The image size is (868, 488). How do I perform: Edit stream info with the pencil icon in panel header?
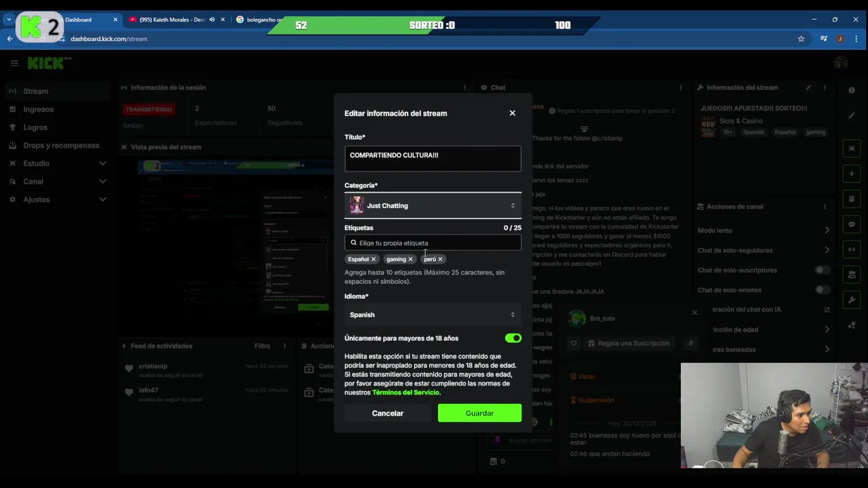point(808,87)
